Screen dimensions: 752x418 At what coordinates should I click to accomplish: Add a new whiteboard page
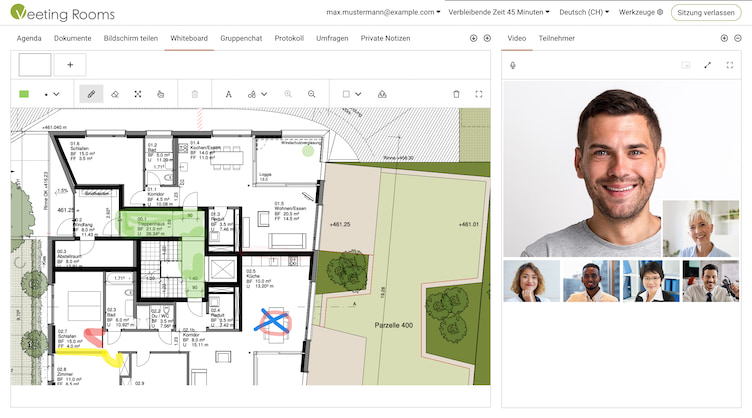pyautogui.click(x=70, y=65)
